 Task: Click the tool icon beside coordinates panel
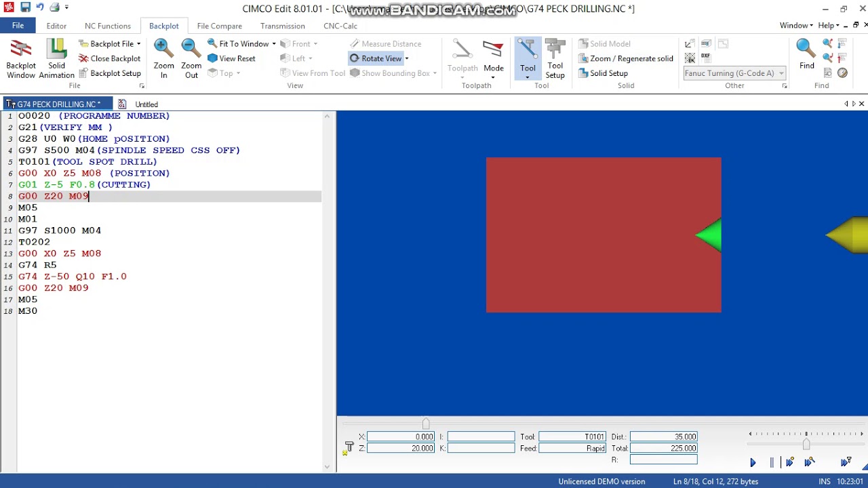point(349,448)
